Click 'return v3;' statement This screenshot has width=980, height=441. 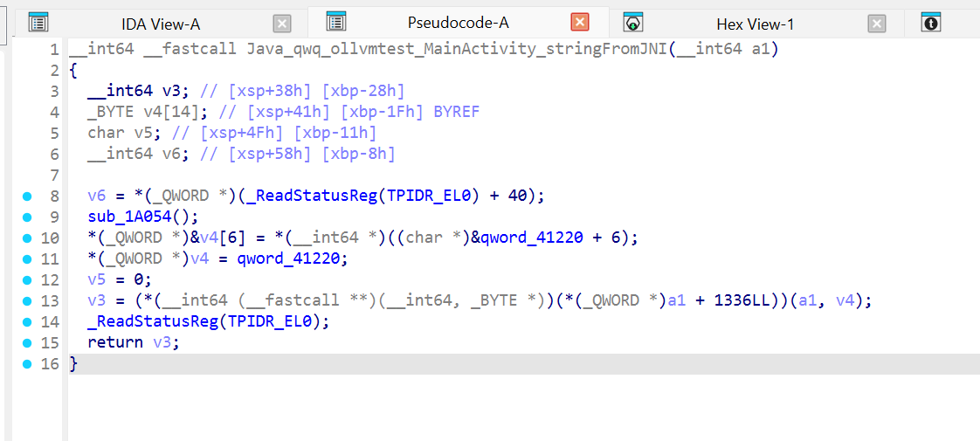point(133,342)
